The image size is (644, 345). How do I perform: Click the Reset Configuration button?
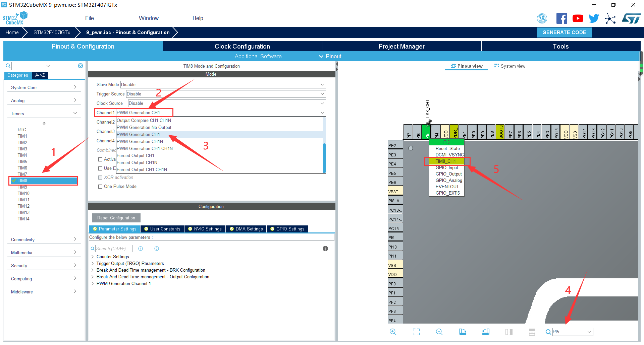pos(116,218)
